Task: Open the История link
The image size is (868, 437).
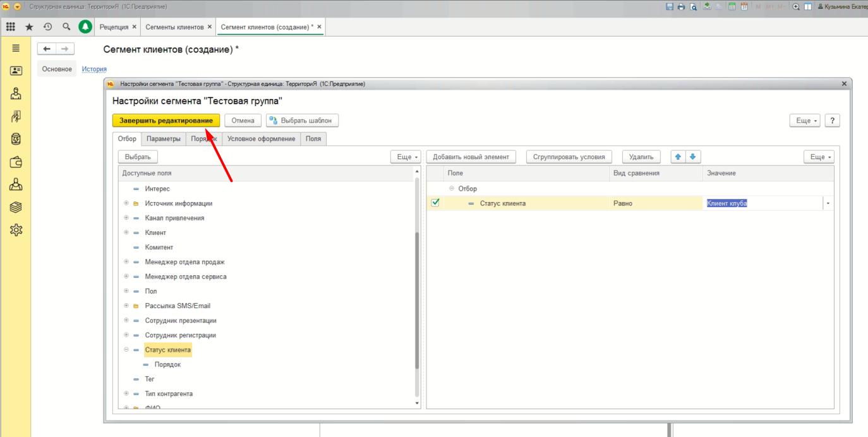Action: point(94,69)
